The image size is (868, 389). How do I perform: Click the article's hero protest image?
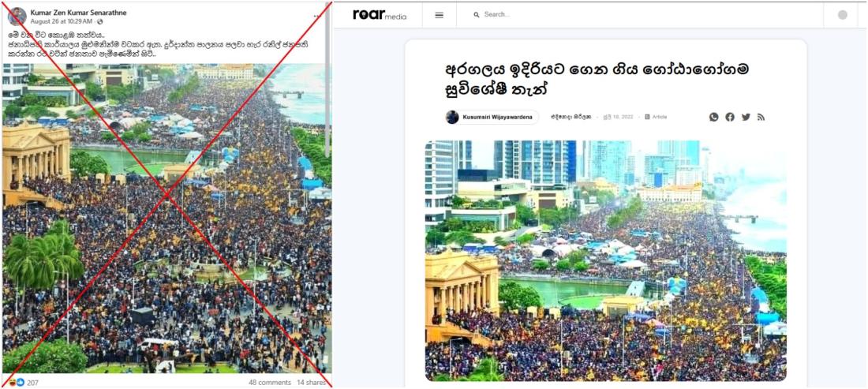click(605, 260)
